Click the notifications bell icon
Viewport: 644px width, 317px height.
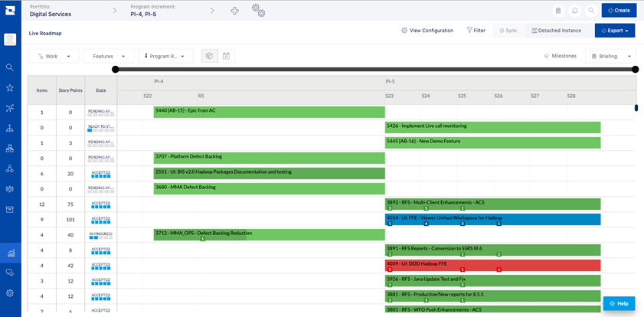(574, 11)
